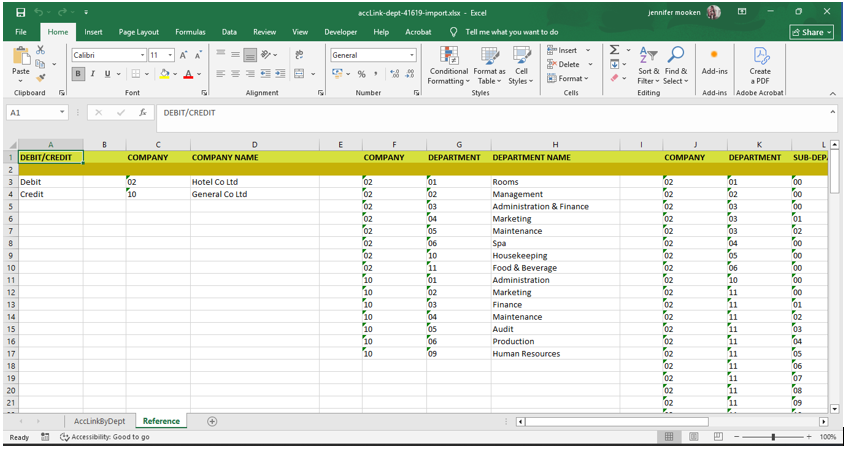This screenshot has height=451, width=847.
Task: Toggle Italic formatting button
Action: 93,74
